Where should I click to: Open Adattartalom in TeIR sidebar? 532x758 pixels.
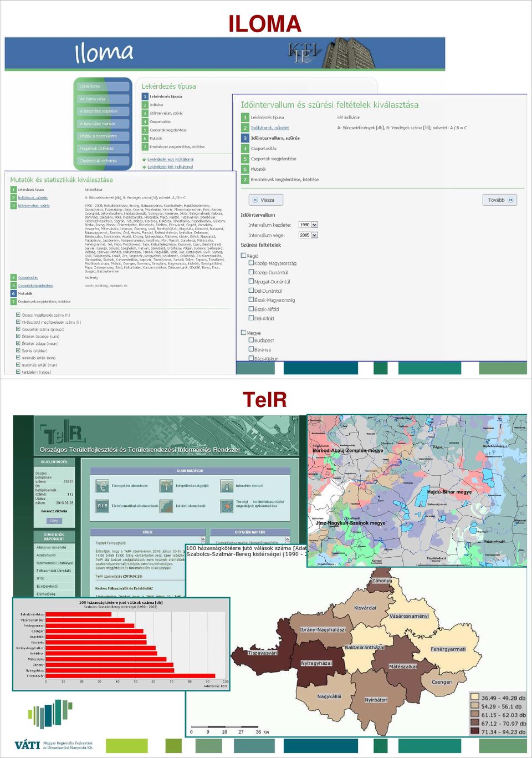click(x=46, y=555)
